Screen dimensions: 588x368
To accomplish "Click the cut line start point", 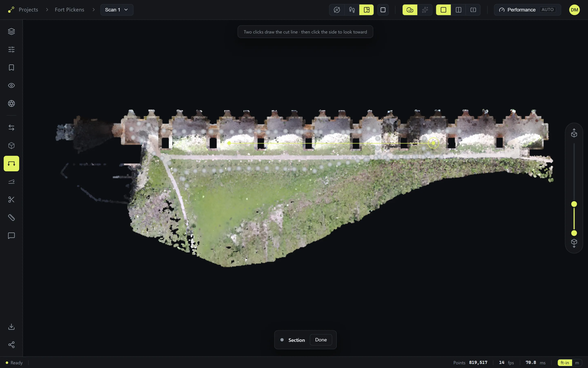I will pos(229,143).
